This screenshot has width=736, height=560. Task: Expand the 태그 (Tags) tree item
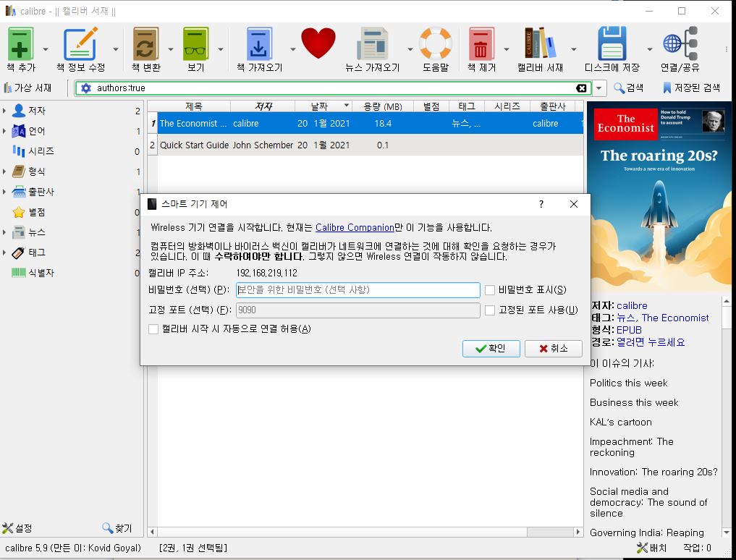(x=4, y=253)
